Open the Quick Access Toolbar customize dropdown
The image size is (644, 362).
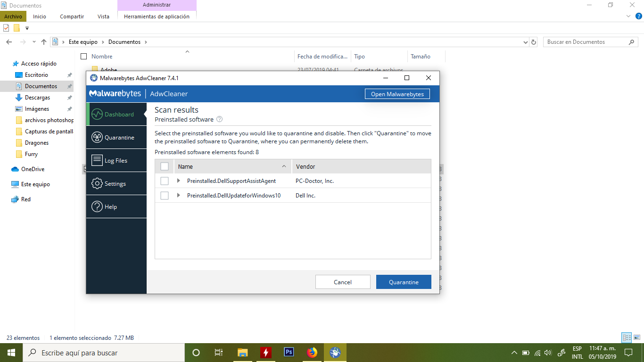pos(27,28)
